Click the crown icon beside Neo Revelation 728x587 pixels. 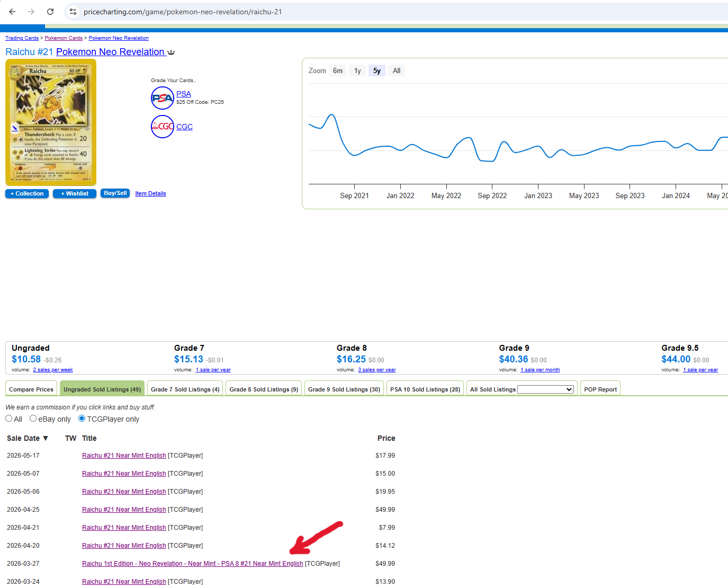[x=171, y=52]
